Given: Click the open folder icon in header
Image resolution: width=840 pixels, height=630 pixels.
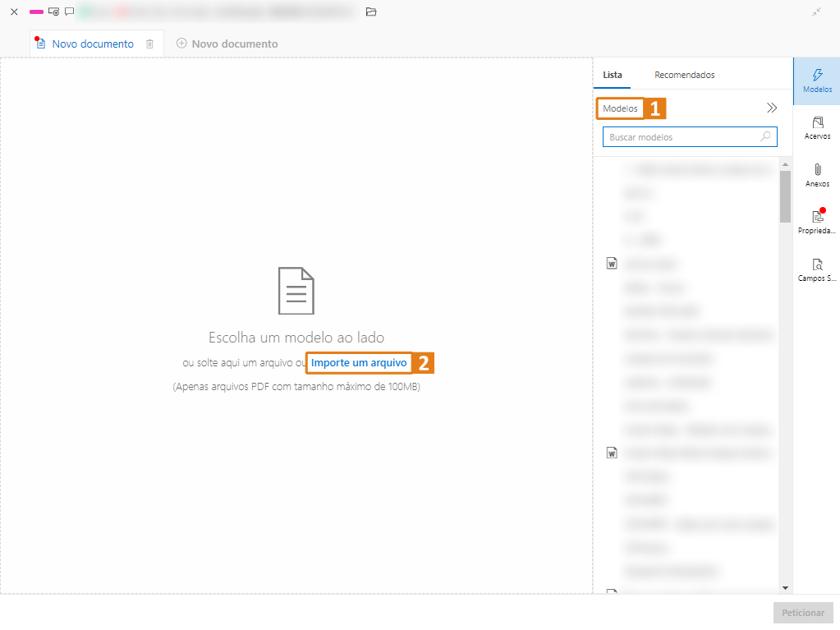Looking at the screenshot, I should (x=371, y=11).
